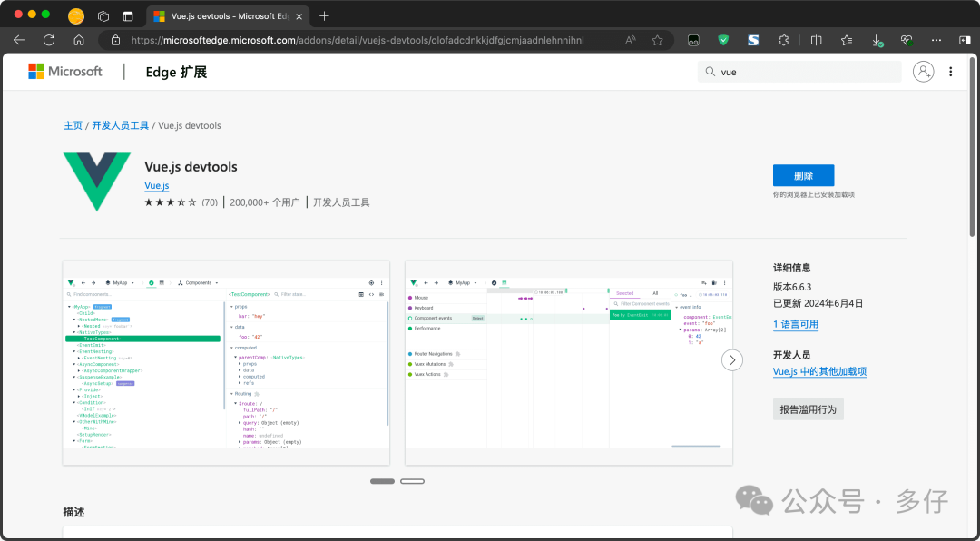980x541 pixels.
Task: Show downloads with the download icon
Action: (x=877, y=41)
